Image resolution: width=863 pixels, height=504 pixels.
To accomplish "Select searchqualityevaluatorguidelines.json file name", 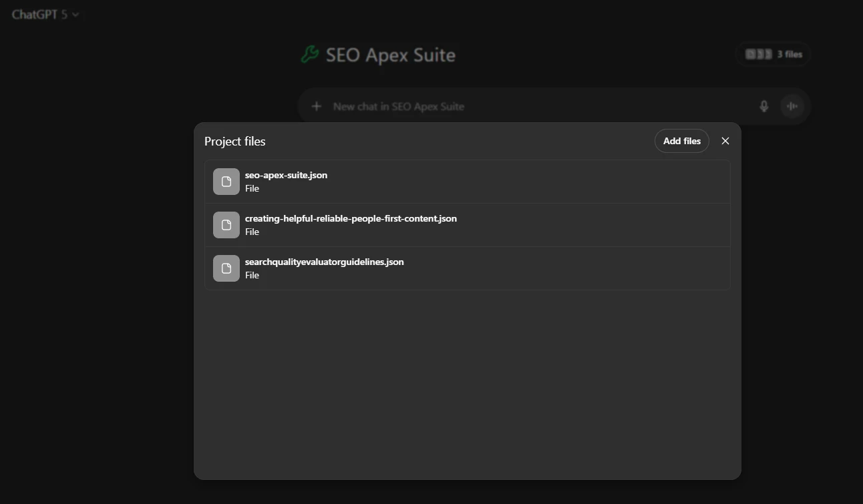I will pyautogui.click(x=325, y=262).
